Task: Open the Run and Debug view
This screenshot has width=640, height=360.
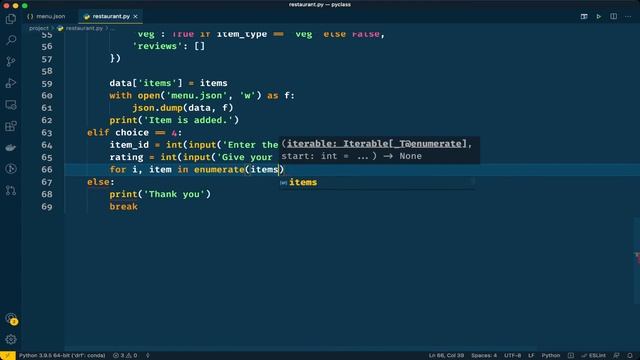Action: click(x=11, y=83)
